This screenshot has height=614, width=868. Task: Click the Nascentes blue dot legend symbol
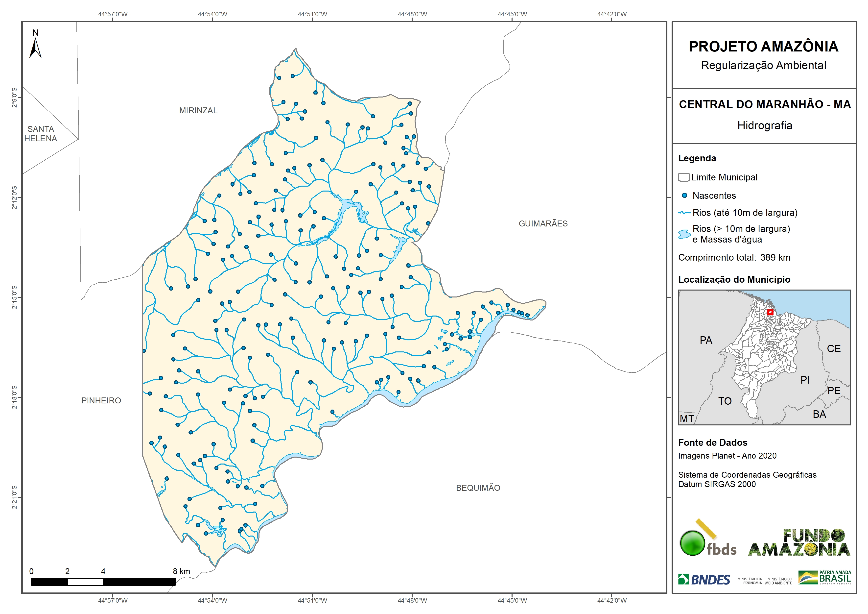[x=684, y=196]
